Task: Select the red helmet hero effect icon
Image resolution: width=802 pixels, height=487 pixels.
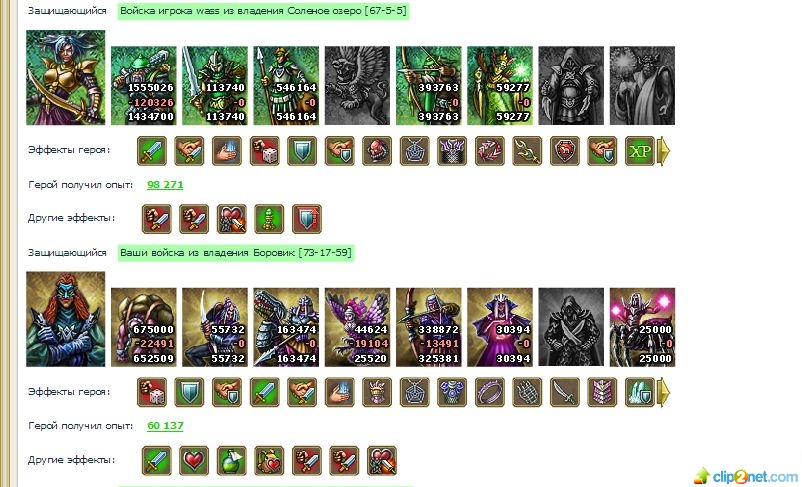Action: point(377,151)
